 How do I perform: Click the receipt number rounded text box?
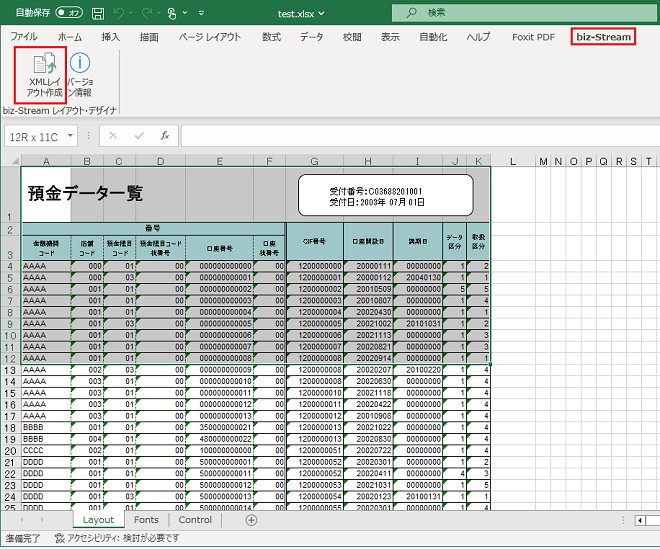tap(386, 196)
